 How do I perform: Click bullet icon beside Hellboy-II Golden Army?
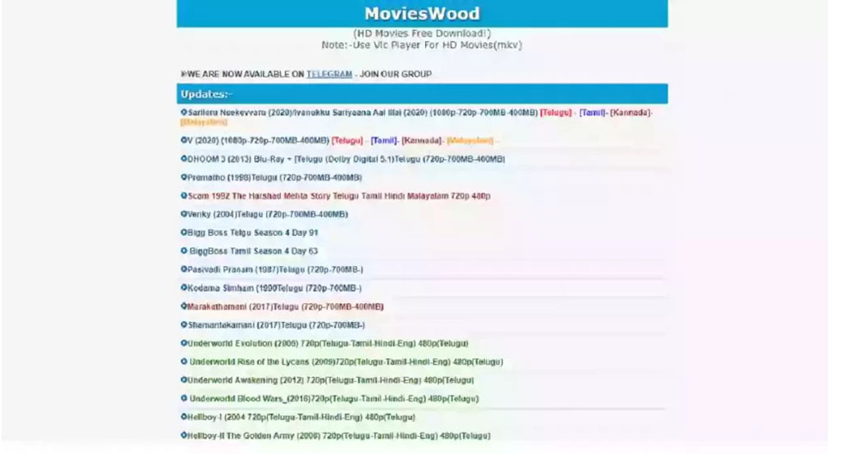183,435
